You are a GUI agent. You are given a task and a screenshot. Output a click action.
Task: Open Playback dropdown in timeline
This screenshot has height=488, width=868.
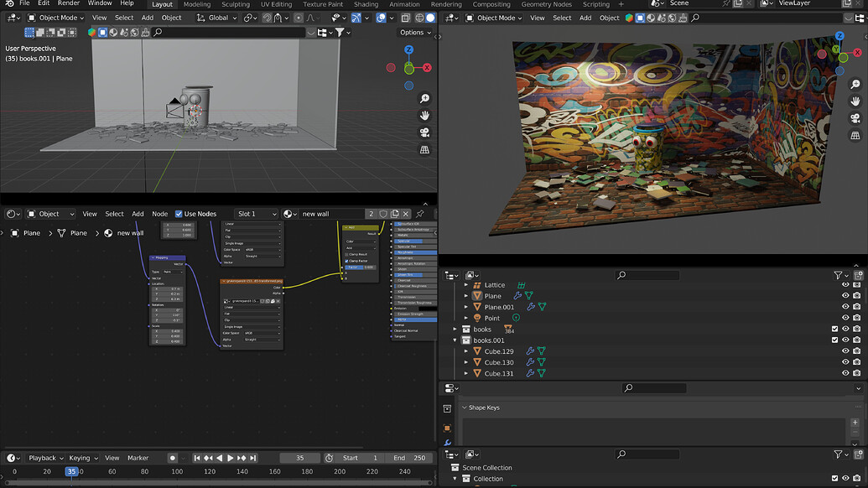[x=45, y=458]
